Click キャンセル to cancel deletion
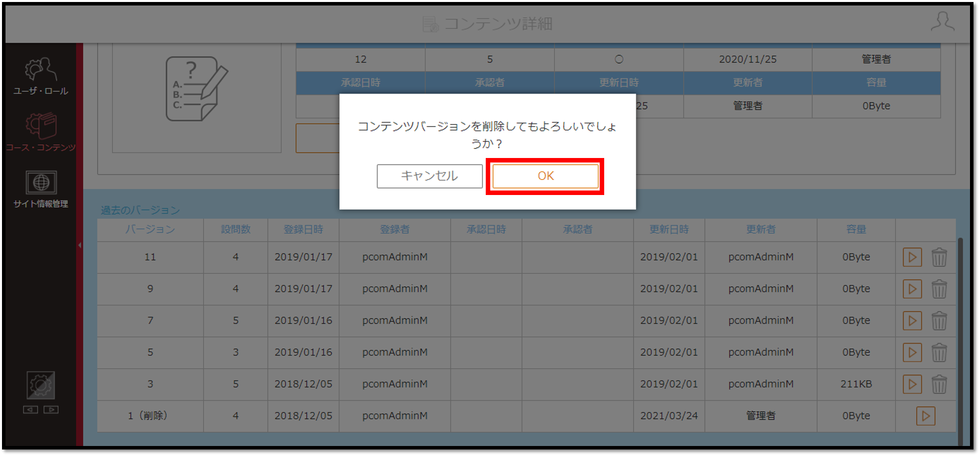Screen dimensions: 980x456 tap(429, 176)
